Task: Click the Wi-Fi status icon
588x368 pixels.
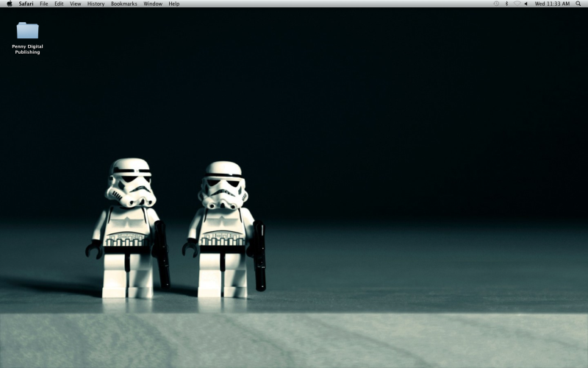Action: coord(517,4)
